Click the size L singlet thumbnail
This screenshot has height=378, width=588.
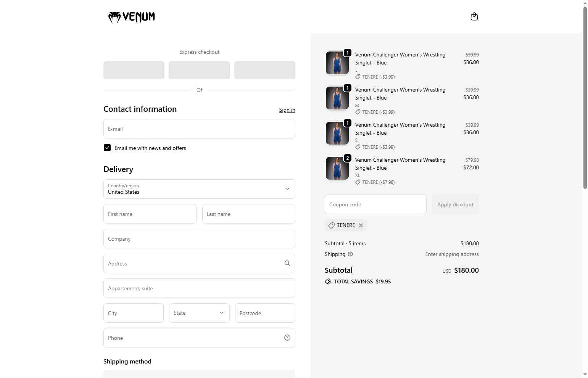click(x=337, y=63)
